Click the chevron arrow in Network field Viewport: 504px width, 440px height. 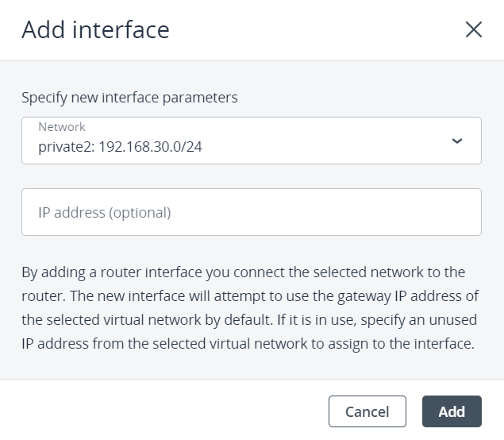456,141
